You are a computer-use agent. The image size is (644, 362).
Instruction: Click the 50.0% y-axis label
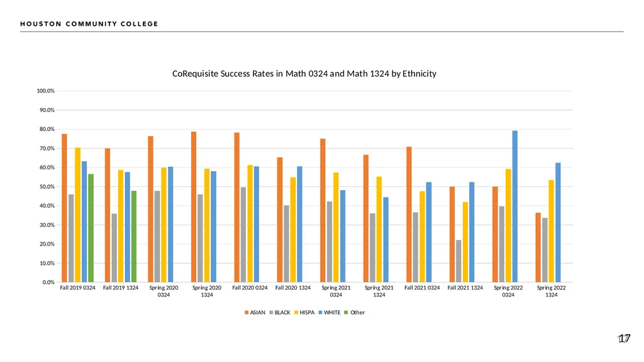pos(47,187)
